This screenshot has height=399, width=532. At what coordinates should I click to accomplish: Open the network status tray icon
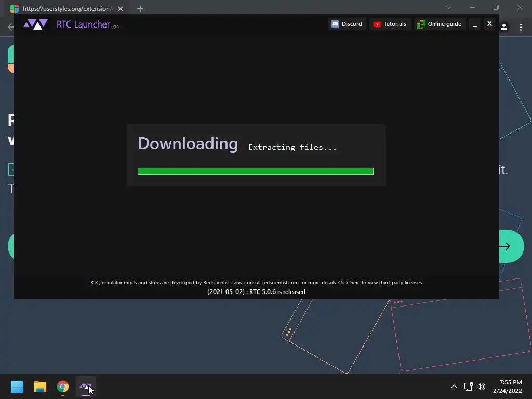pos(469,387)
